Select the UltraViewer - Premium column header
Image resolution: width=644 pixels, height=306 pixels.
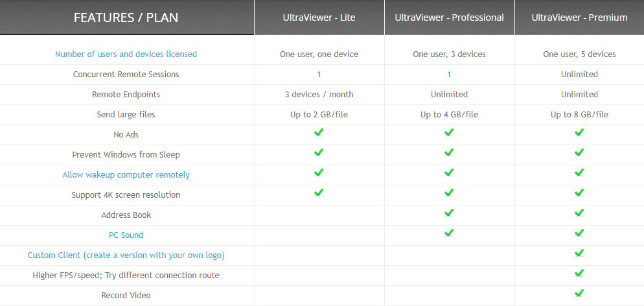pyautogui.click(x=579, y=18)
